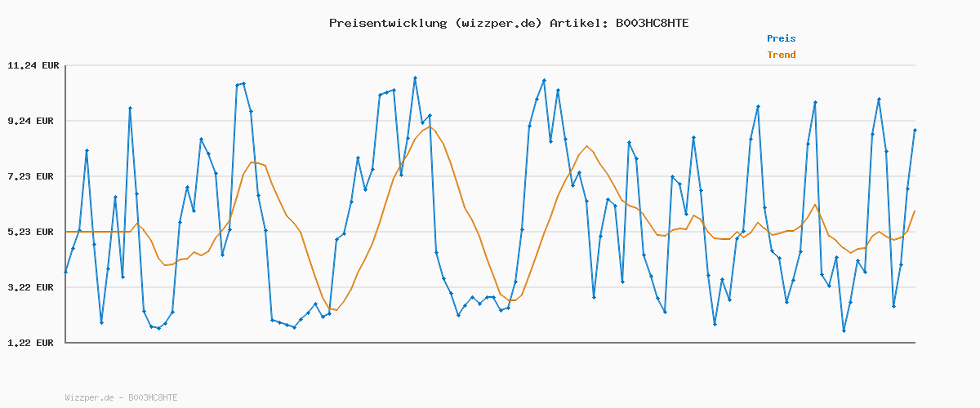Click the lowest point of the blue price line
Image resolution: width=980 pixels, height=408 pixels.
pos(844,330)
